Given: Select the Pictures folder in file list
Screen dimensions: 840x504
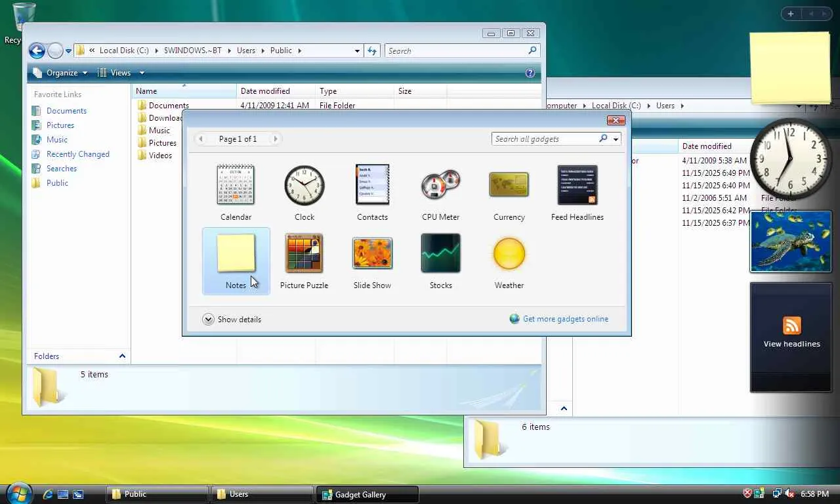Looking at the screenshot, I should (157, 143).
